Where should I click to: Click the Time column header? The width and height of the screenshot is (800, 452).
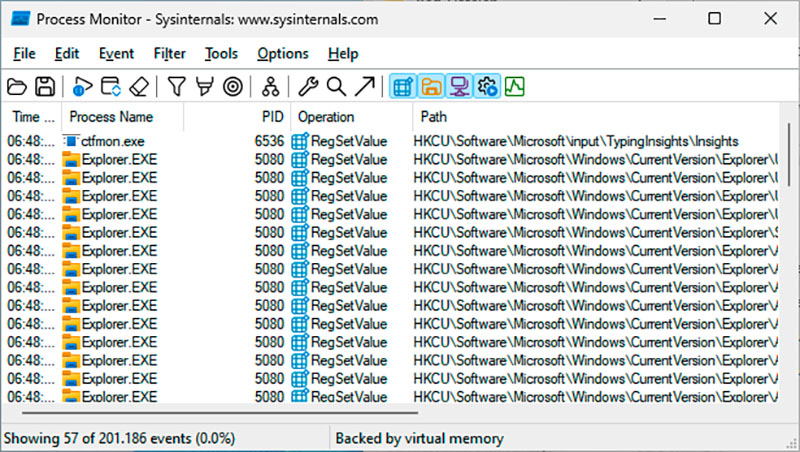coord(32,117)
